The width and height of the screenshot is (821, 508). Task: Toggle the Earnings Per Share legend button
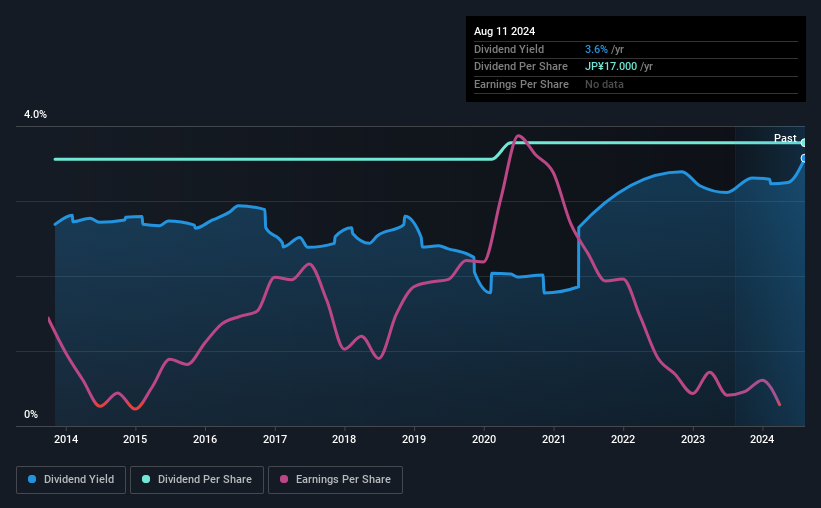(335, 480)
